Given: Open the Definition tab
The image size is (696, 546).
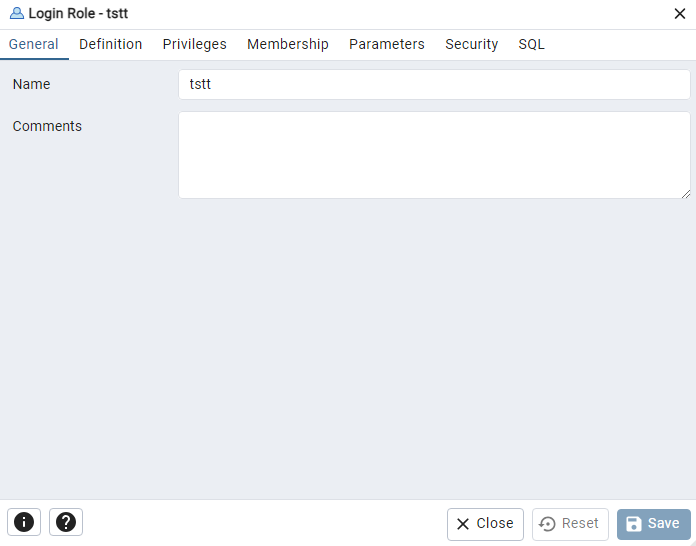Looking at the screenshot, I should 111,44.
